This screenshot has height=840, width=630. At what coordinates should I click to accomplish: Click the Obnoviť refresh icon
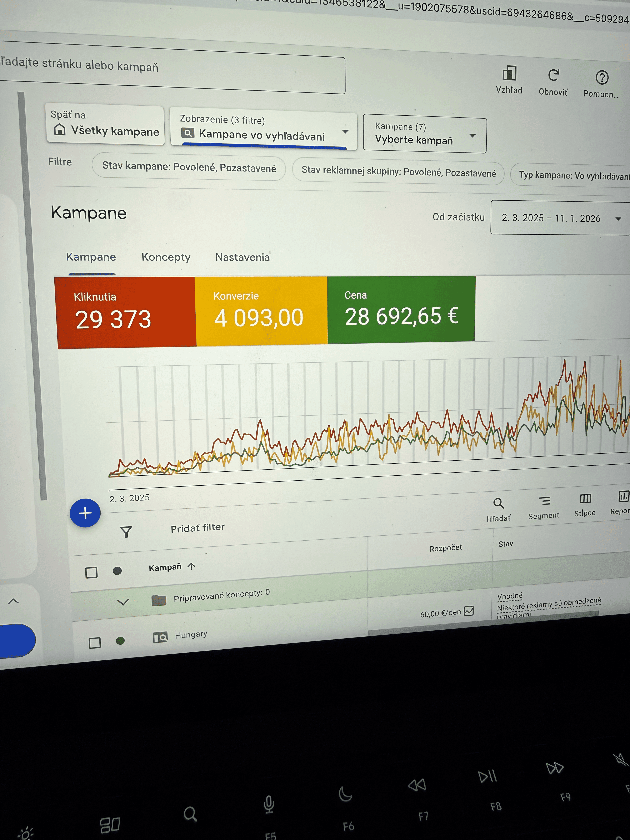(553, 76)
